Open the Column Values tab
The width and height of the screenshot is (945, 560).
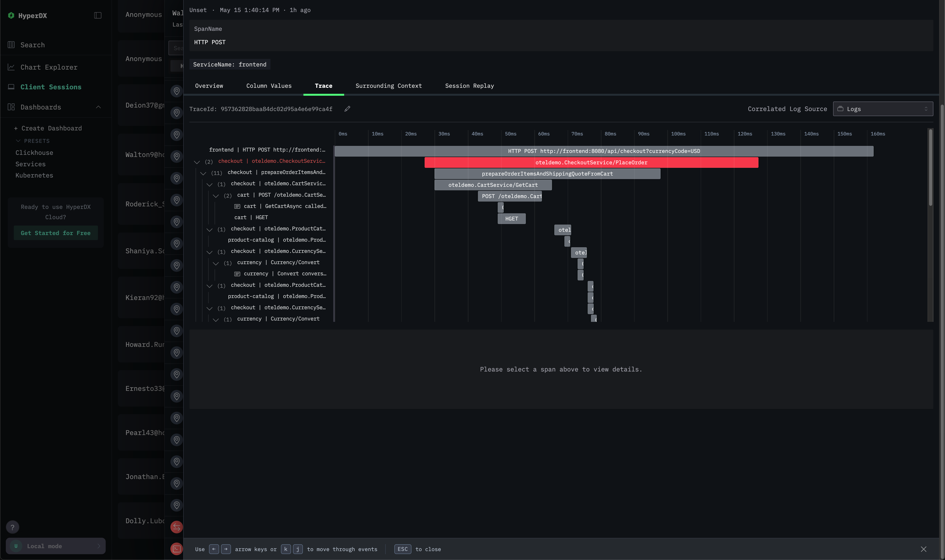coord(269,86)
